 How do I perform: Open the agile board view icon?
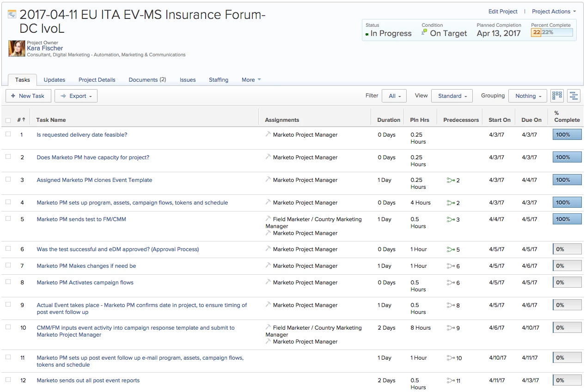[x=557, y=96]
